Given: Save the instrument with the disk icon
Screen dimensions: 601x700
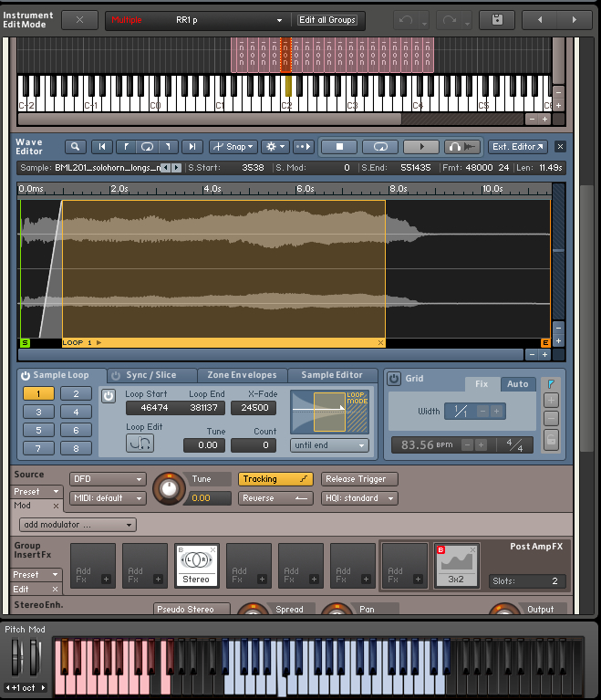Looking at the screenshot, I should (x=497, y=20).
